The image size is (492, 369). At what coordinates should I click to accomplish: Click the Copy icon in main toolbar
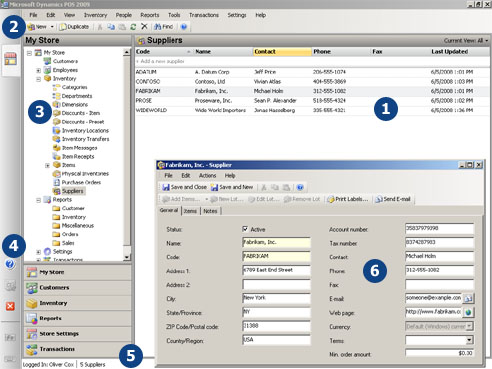coord(111,27)
